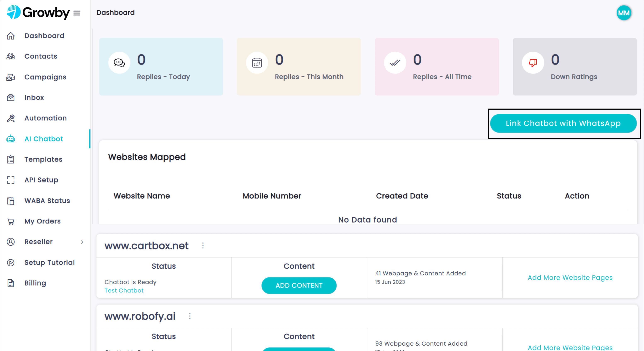Select AI Chatbot in the sidebar
Screen dimensions: 644x351
pos(44,139)
